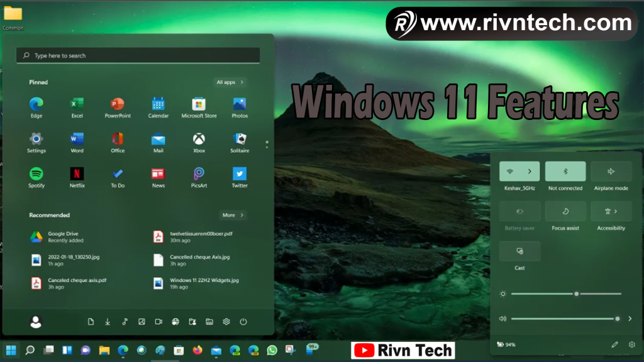
Task: Launch PicsArt from pinned apps
Action: pos(199,177)
